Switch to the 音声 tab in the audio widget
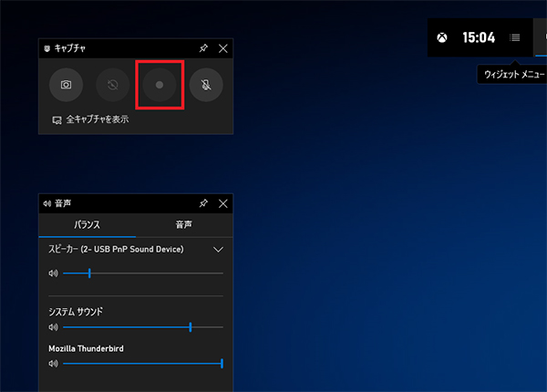 tap(184, 225)
